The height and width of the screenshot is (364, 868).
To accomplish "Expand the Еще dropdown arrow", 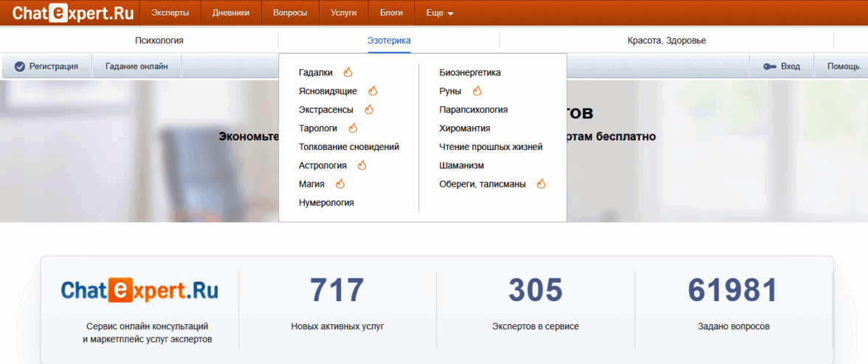I will (x=450, y=14).
